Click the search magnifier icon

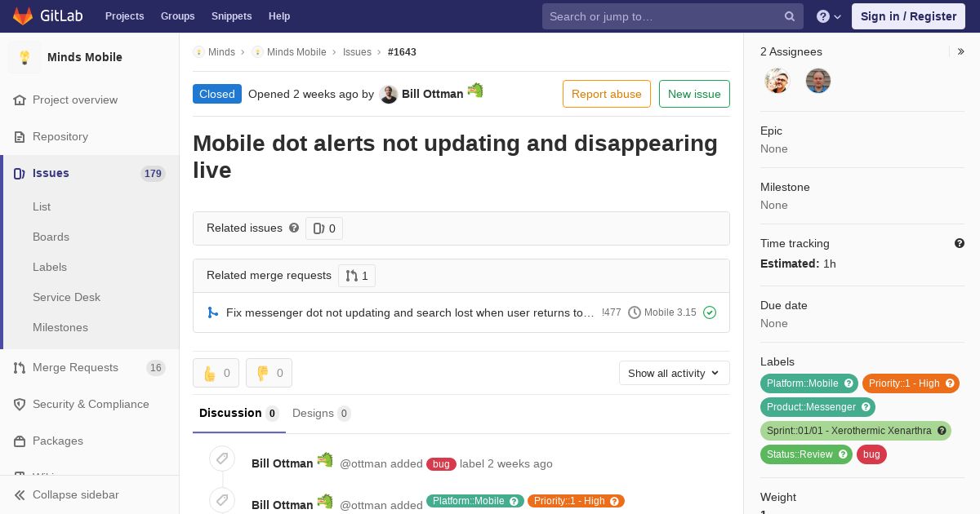click(x=790, y=16)
